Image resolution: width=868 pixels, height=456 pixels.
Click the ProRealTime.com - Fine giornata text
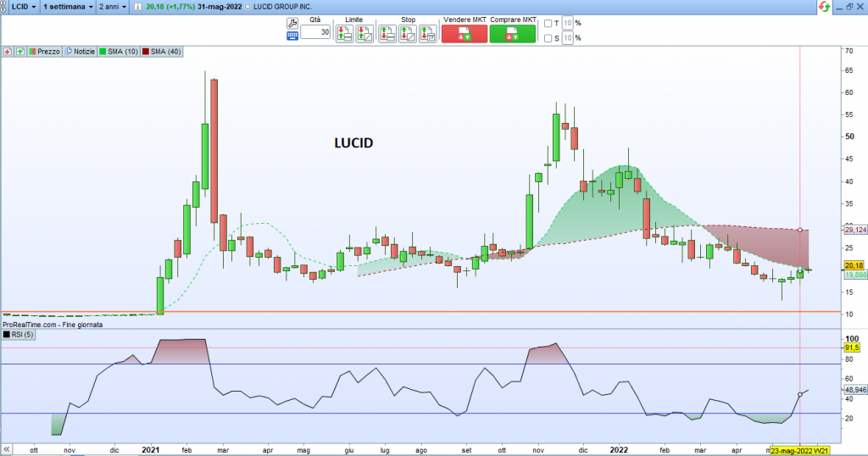pos(53,325)
